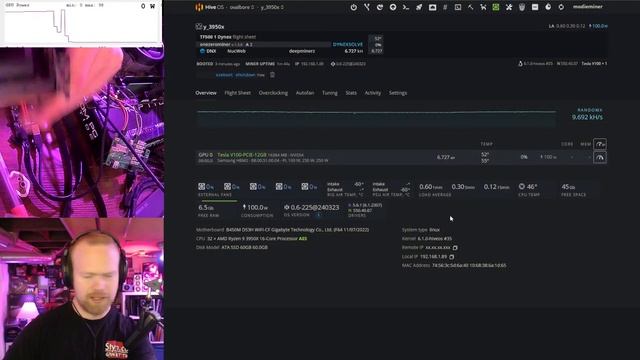
Task: Click the circular refresh icon near account name
Action: [x=561, y=7]
